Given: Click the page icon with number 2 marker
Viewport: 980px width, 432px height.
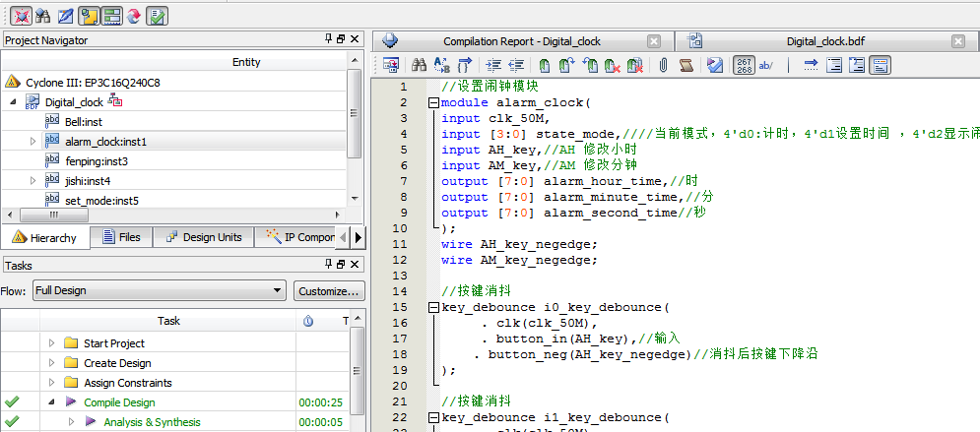Looking at the screenshot, I should pyautogui.click(x=856, y=65).
